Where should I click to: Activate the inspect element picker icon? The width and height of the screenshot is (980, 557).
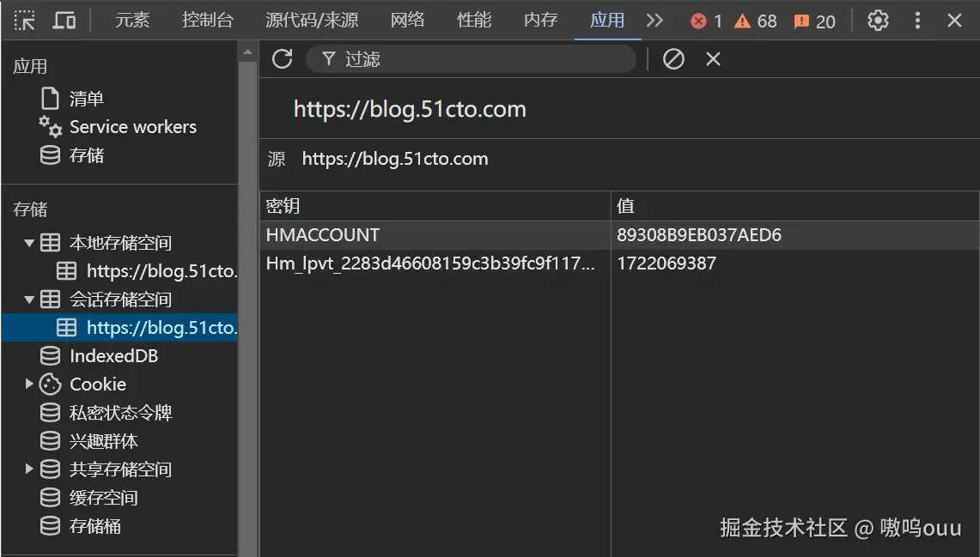pos(24,21)
